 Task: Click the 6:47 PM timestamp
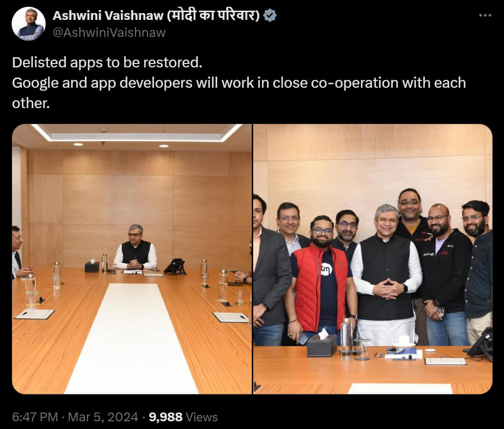[35, 417]
